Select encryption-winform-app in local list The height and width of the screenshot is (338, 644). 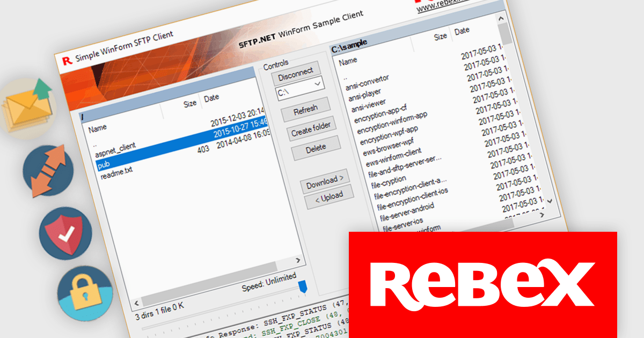(x=392, y=123)
